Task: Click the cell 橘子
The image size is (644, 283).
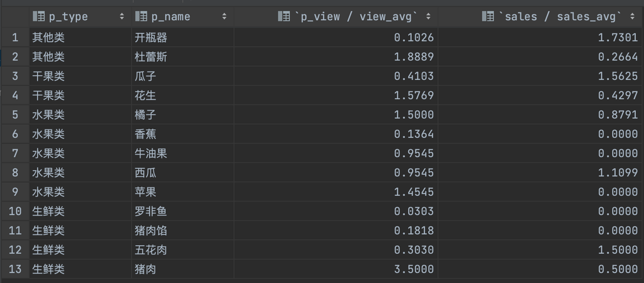Action: point(183,115)
